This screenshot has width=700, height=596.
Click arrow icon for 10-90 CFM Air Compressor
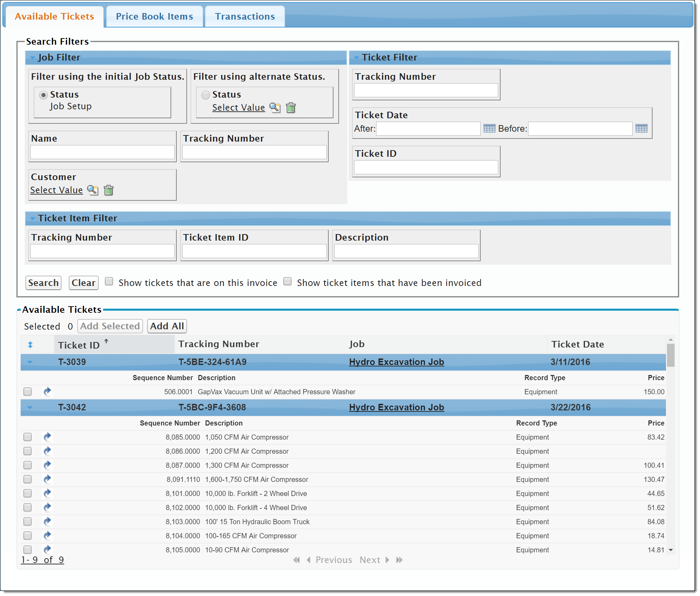click(x=47, y=549)
